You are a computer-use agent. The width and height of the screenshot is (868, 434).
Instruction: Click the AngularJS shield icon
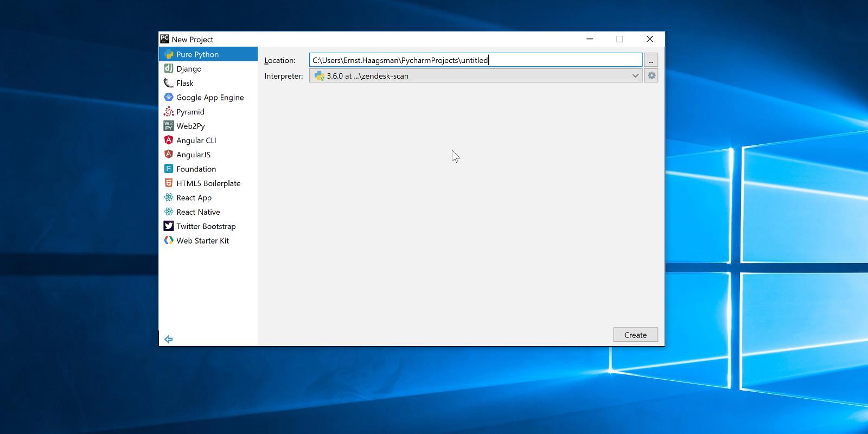(169, 155)
